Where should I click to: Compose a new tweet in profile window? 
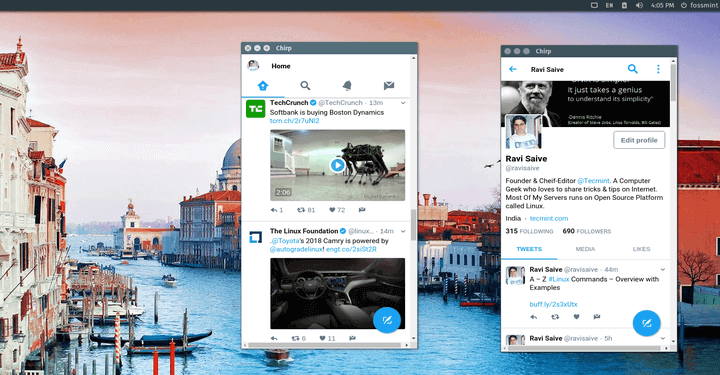(647, 323)
